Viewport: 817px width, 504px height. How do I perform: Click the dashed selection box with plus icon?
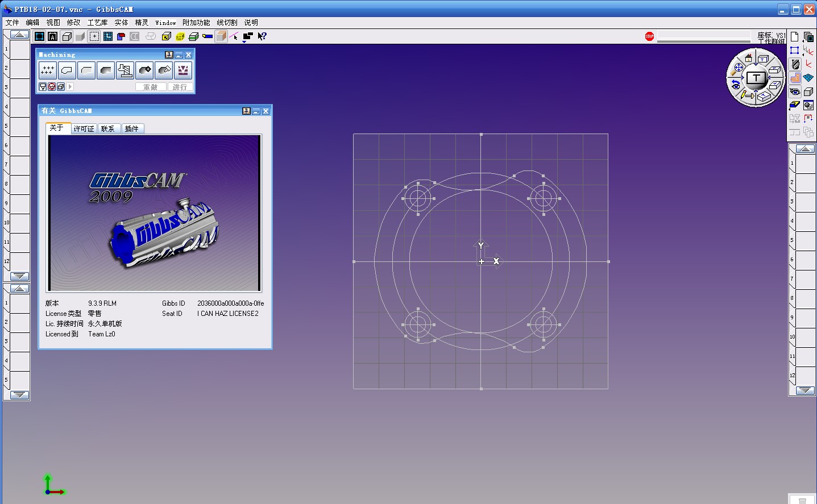click(x=94, y=36)
